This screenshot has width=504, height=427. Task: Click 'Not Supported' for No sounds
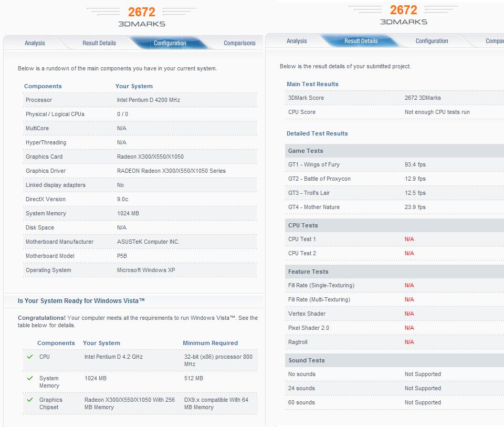[423, 374]
